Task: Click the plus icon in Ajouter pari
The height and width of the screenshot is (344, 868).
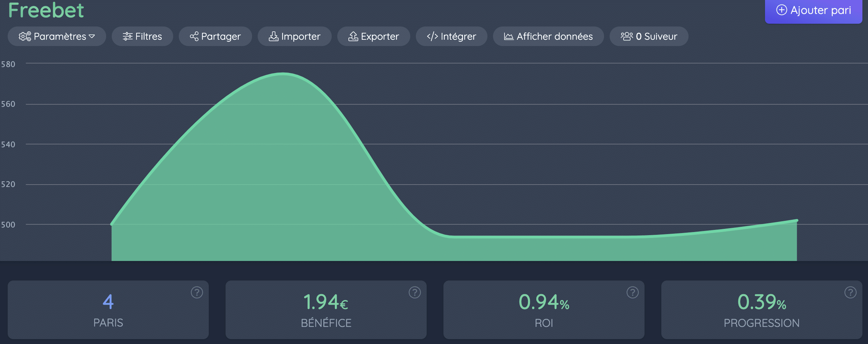Action: [x=781, y=10]
